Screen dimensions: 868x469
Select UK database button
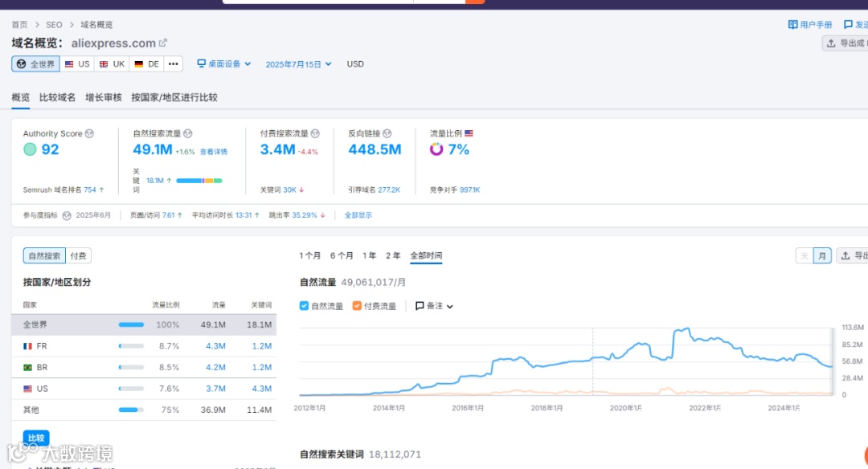[x=112, y=64]
